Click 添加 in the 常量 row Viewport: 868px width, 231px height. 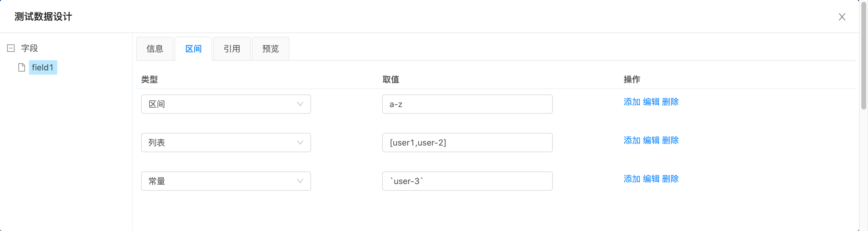(x=632, y=179)
